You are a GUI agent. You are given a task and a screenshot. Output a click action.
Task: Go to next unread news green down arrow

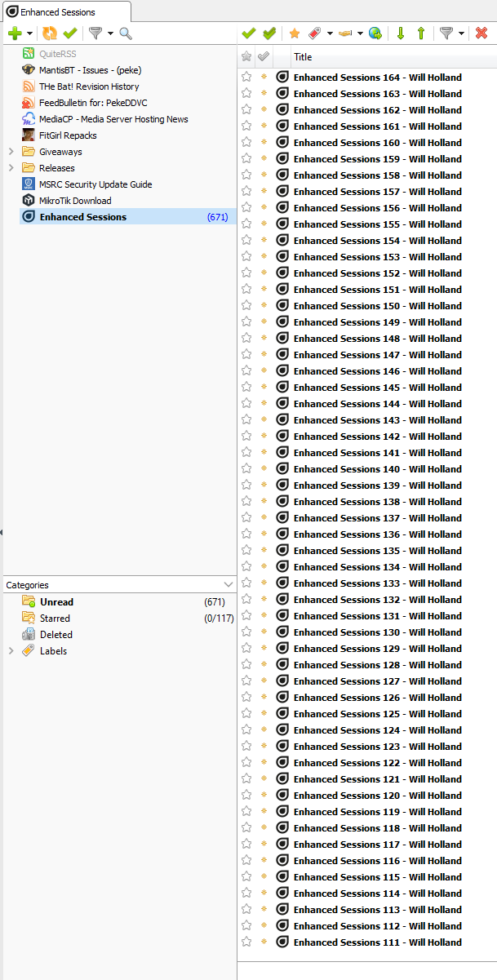400,33
